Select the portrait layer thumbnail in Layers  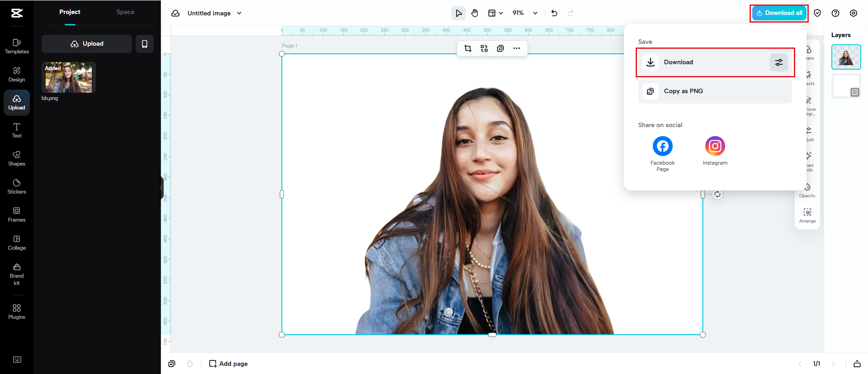846,57
